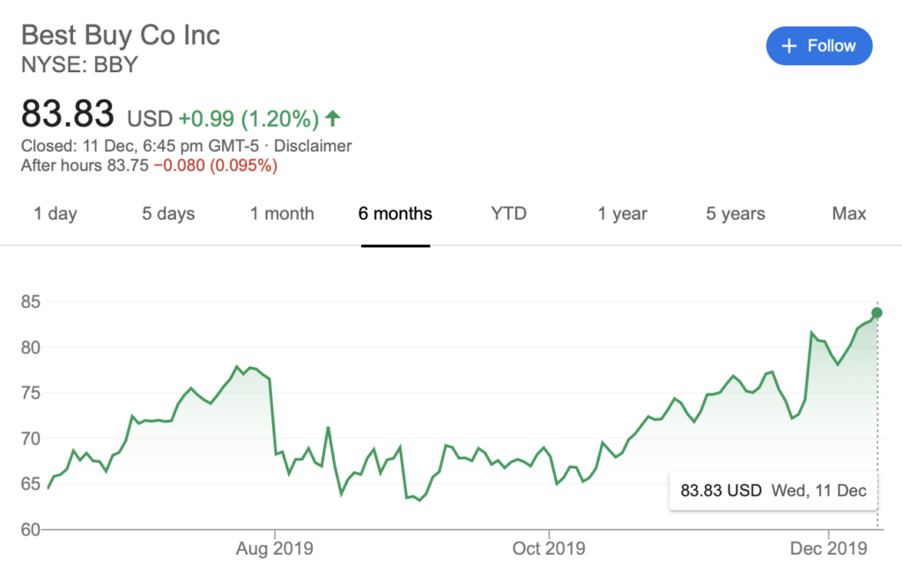Click the −0.080 (0.095%) after-hours change
This screenshot has width=902, height=588.
[x=216, y=165]
